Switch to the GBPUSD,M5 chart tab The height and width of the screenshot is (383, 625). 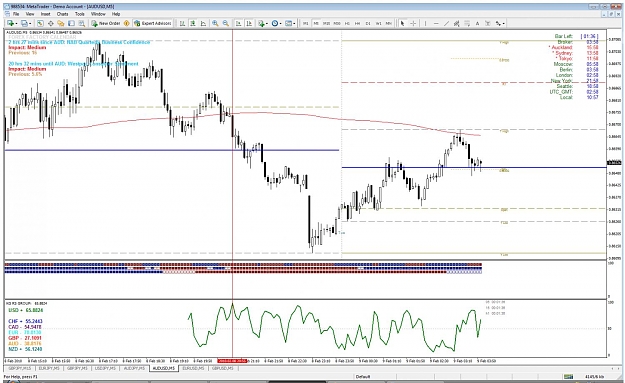tap(222, 368)
